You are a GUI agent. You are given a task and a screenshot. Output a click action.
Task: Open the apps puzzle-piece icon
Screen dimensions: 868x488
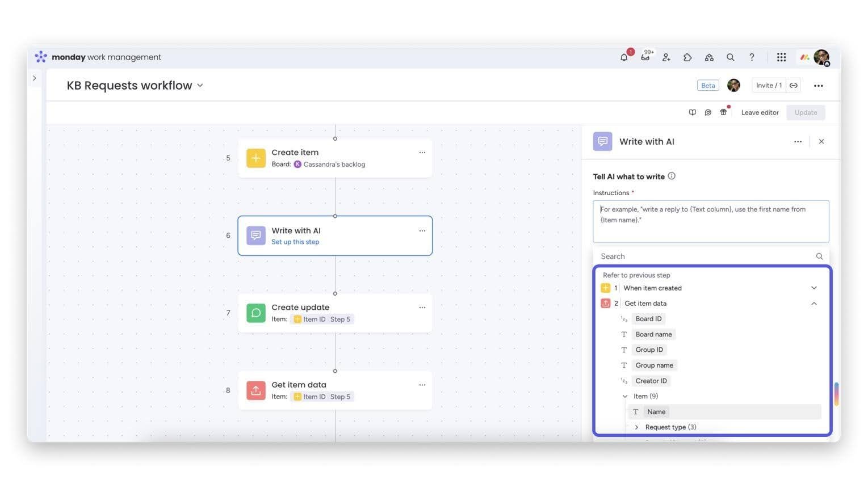[687, 57]
